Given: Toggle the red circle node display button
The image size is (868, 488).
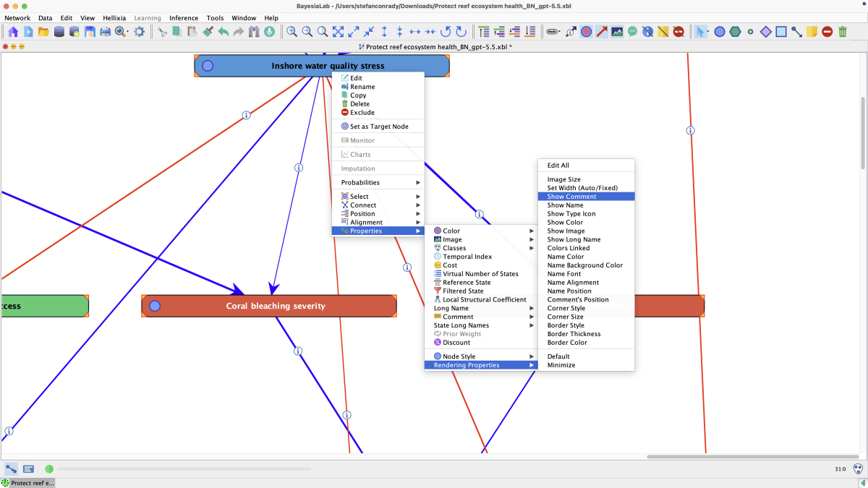Looking at the screenshot, I should (x=587, y=32).
